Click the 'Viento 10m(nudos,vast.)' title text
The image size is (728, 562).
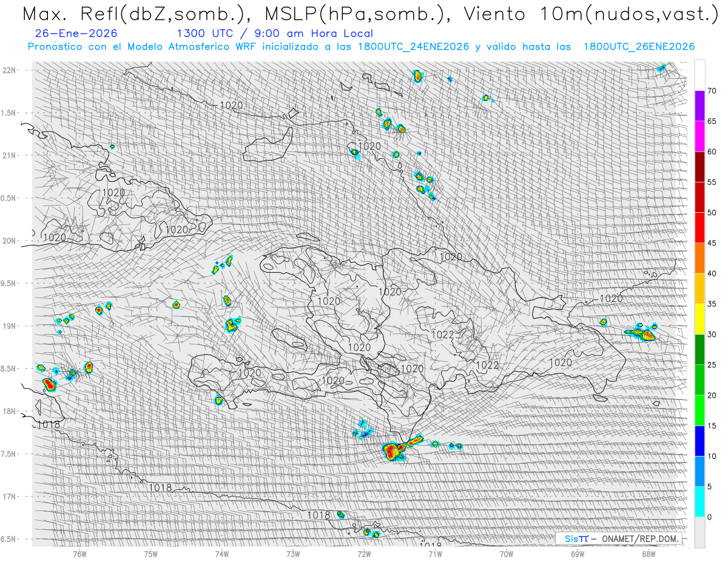pos(591,14)
